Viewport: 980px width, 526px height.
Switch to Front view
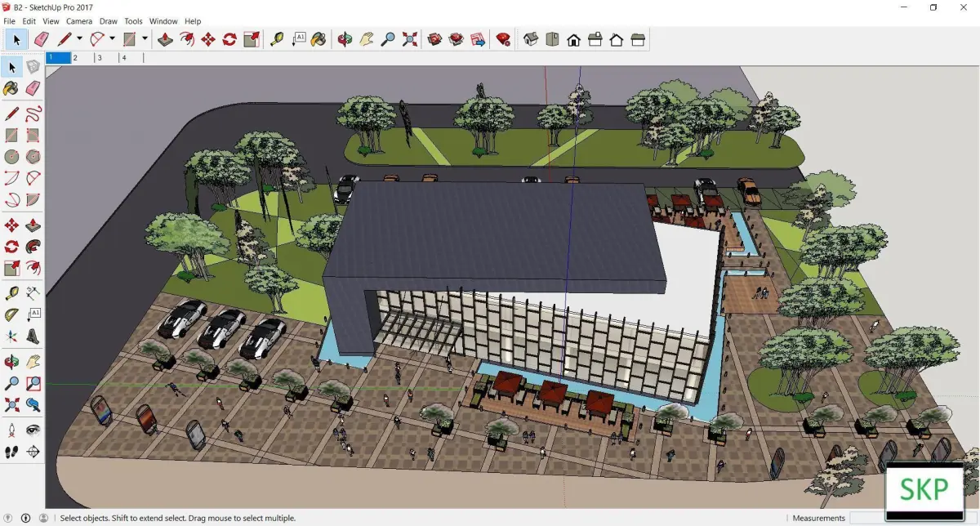[574, 38]
